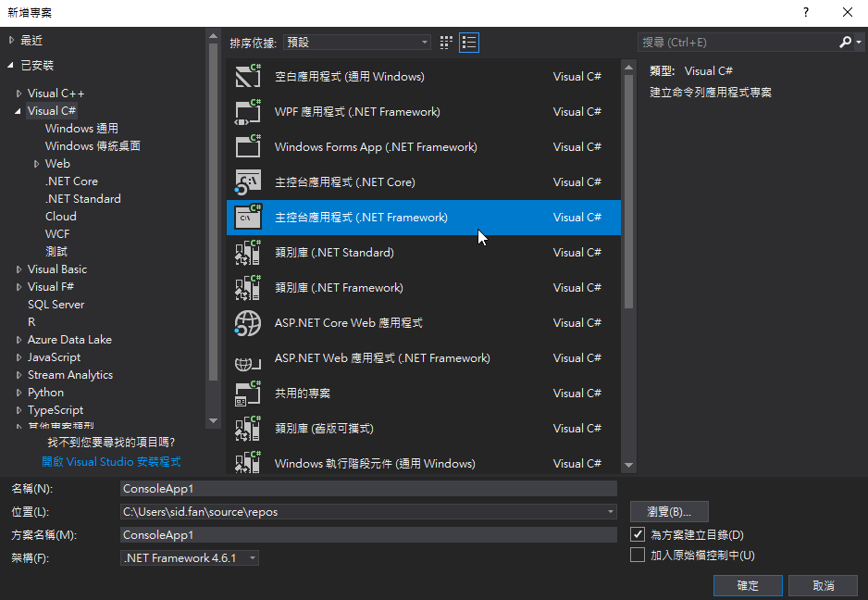This screenshot has width=868, height=600.
Task: Collapse the Visual C# node
Action: (x=18, y=111)
